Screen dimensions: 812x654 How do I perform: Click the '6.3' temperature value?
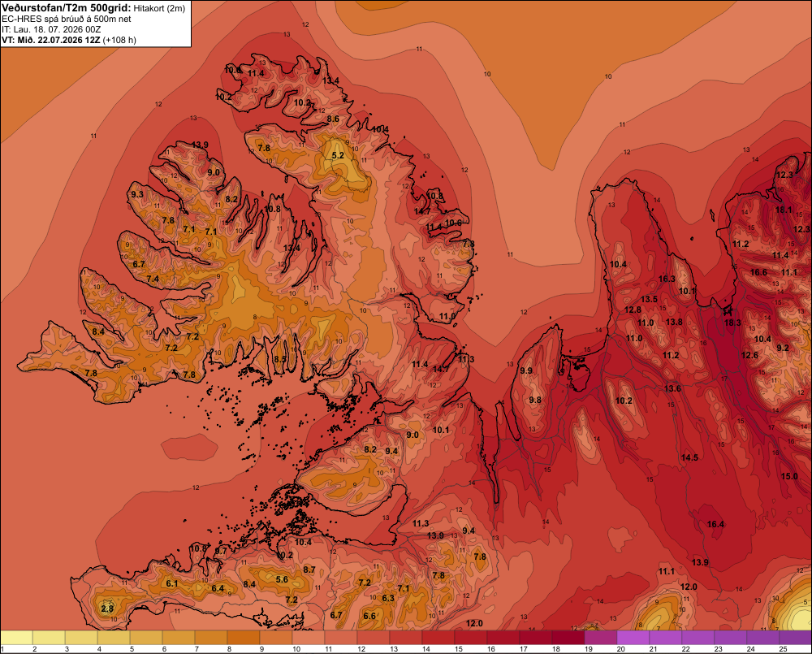388,598
